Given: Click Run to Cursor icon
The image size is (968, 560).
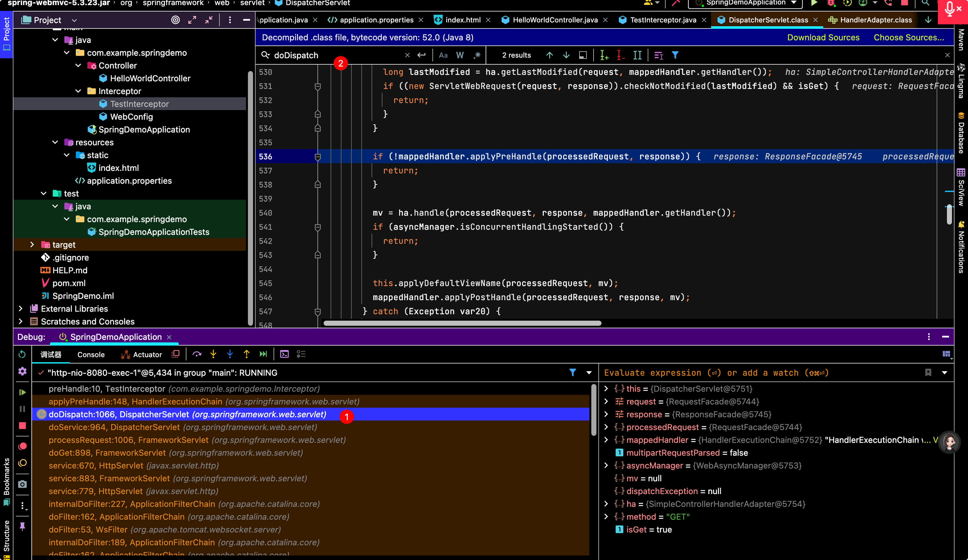Looking at the screenshot, I should [263, 354].
